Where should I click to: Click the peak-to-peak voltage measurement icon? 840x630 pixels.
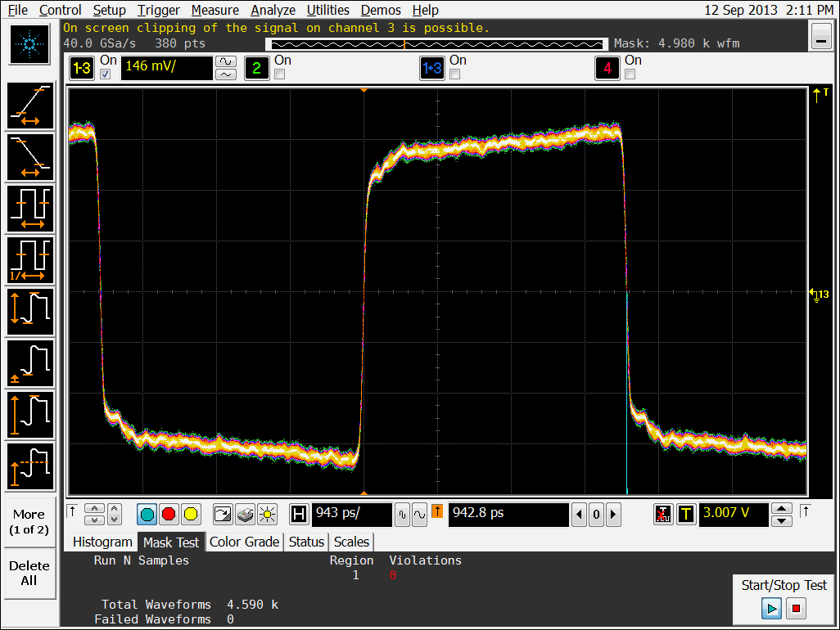(30, 312)
